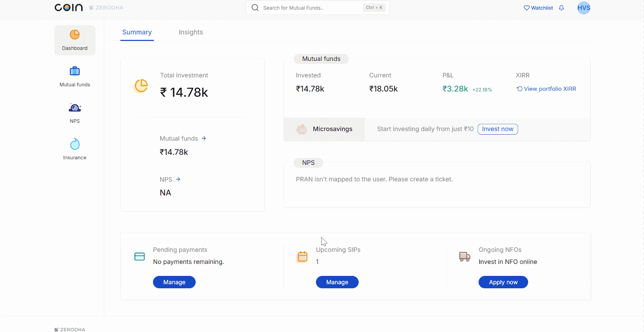Click the notifications bell icon
644x332 pixels.
point(561,8)
